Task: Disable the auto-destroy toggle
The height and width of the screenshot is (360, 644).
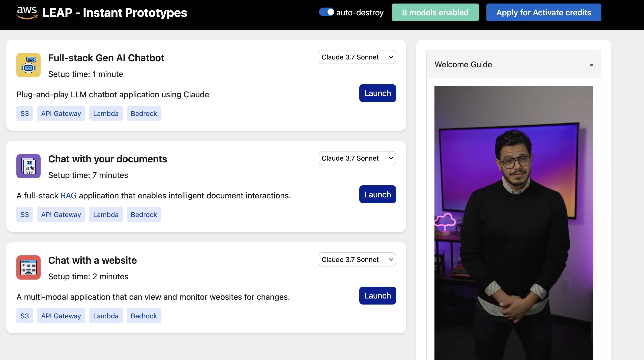Action: click(x=326, y=12)
